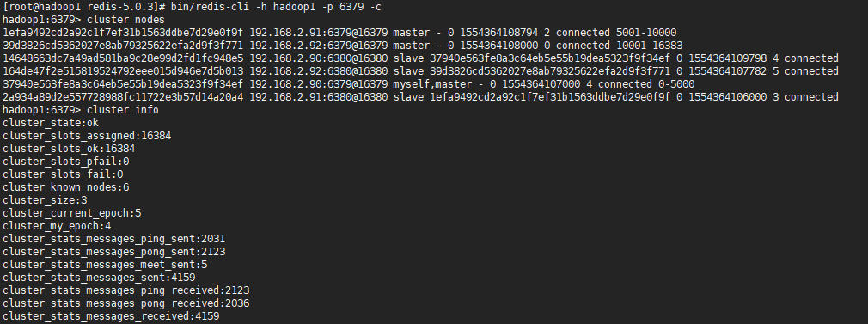Select node ID 1efa9492cd2a92c1f7ef31b1563ddbe7d29e0f9f
This screenshot has width=868, height=324.
coord(123,33)
